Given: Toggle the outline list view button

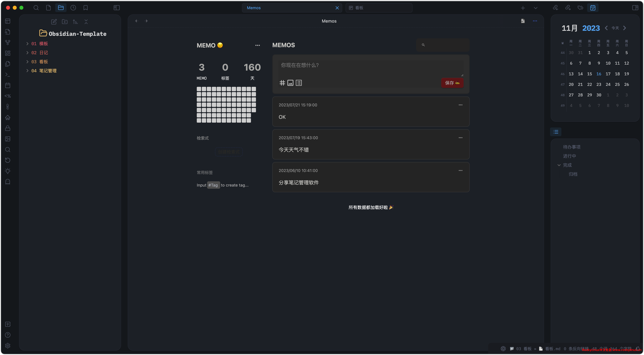Looking at the screenshot, I should [556, 132].
